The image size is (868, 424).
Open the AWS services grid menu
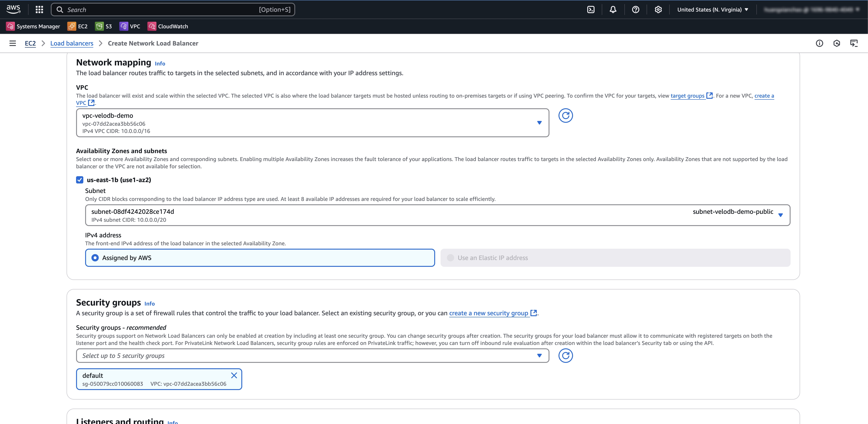(39, 10)
